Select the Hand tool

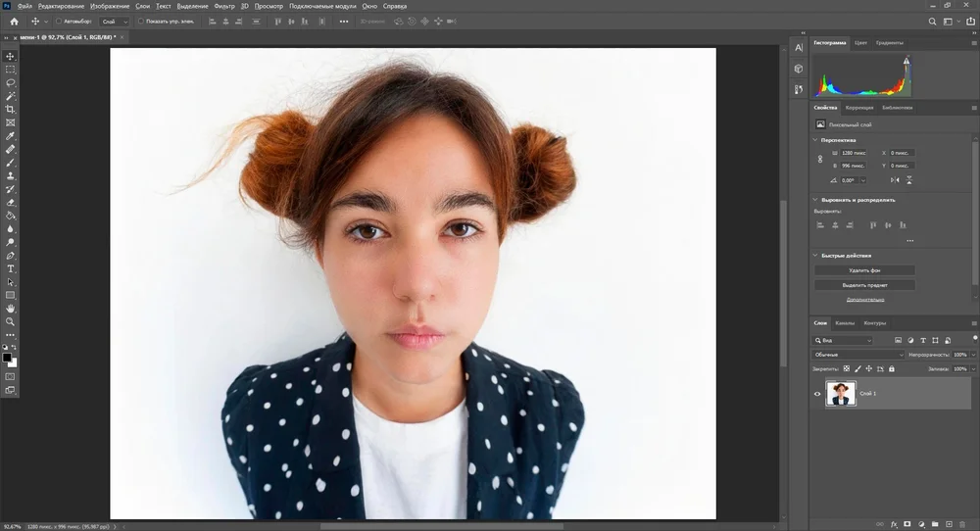coord(10,309)
